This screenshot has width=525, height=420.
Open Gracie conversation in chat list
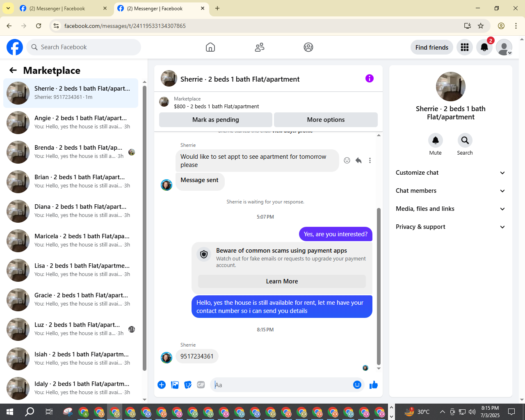point(71,300)
